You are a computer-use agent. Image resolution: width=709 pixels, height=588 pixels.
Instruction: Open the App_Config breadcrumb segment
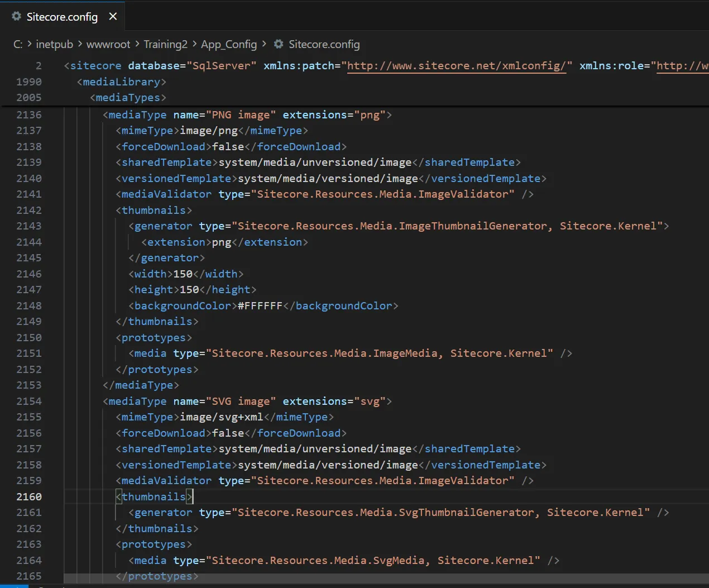(x=229, y=44)
